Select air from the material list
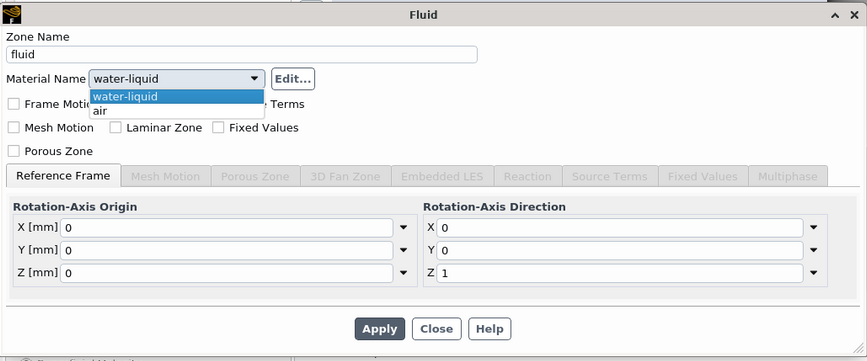The image size is (867, 361). click(177, 111)
